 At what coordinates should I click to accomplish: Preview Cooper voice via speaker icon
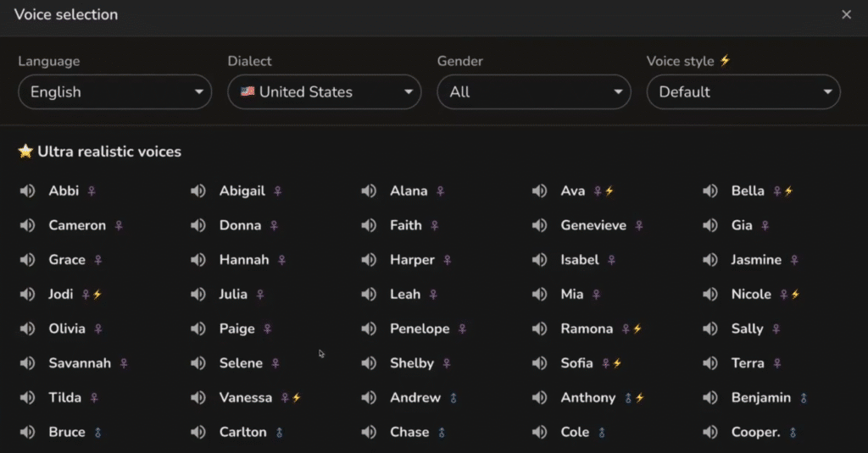pos(709,432)
